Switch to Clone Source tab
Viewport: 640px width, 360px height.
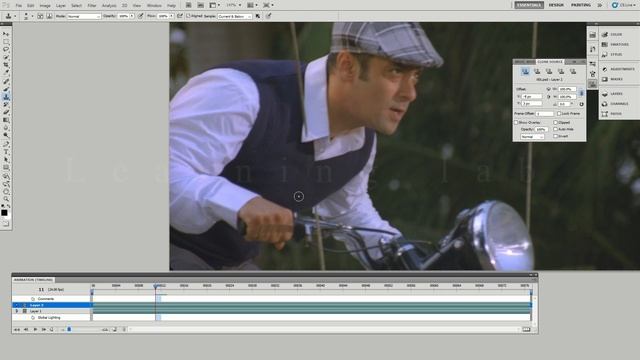tap(550, 62)
